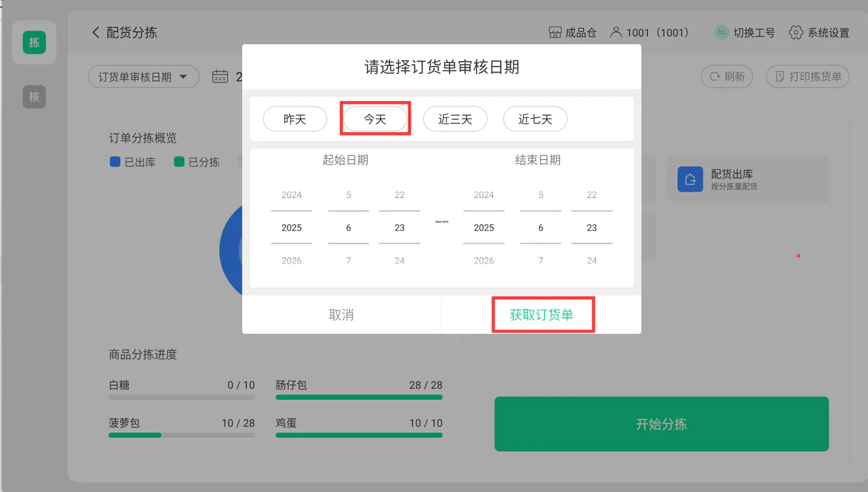
Task: Click the 成品仓 warehouse icon
Action: pyautogui.click(x=555, y=33)
